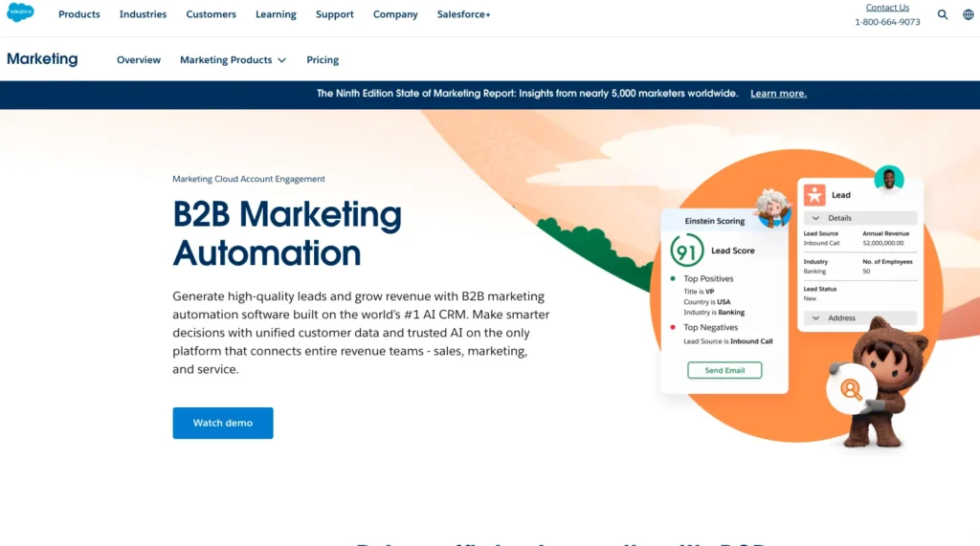Click the Salesforce cloud logo
This screenshot has width=980, height=546.
click(20, 12)
